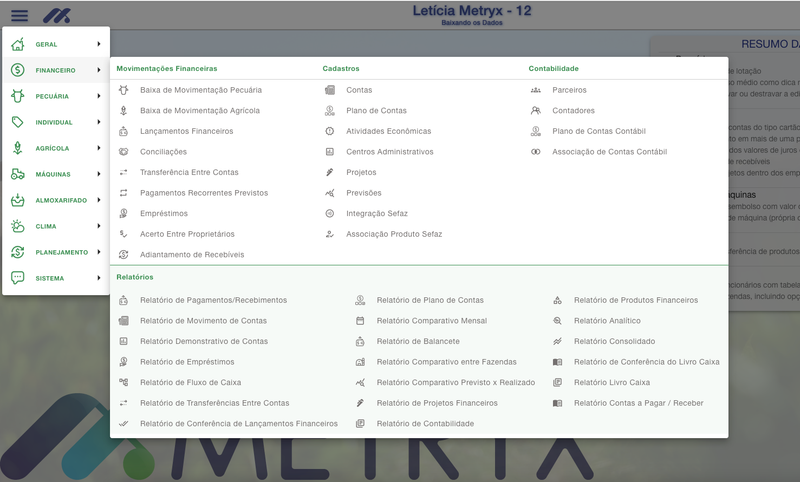Viewport: 800px width, 482px height.
Task: Click the Associação de Contas Contábil icon
Action: 536,151
